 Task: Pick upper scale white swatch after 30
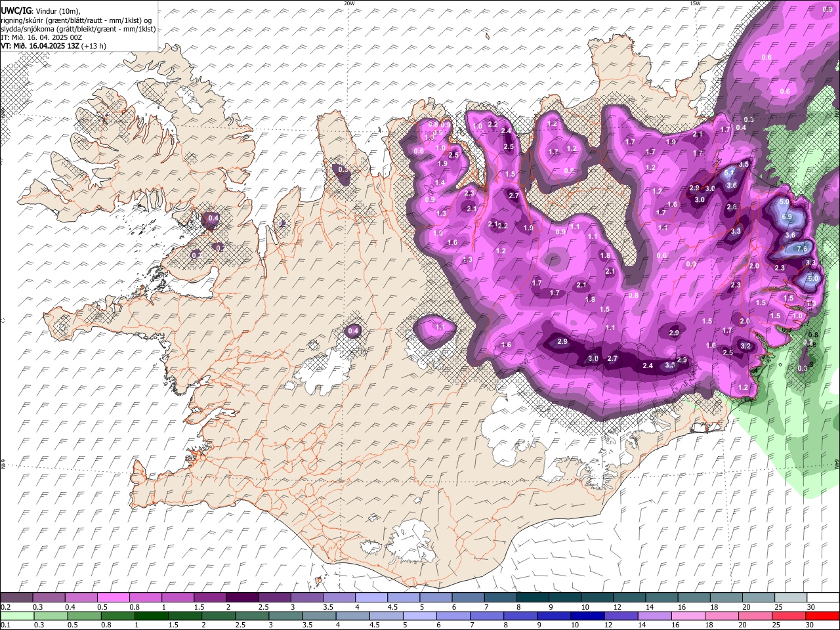click(822, 597)
